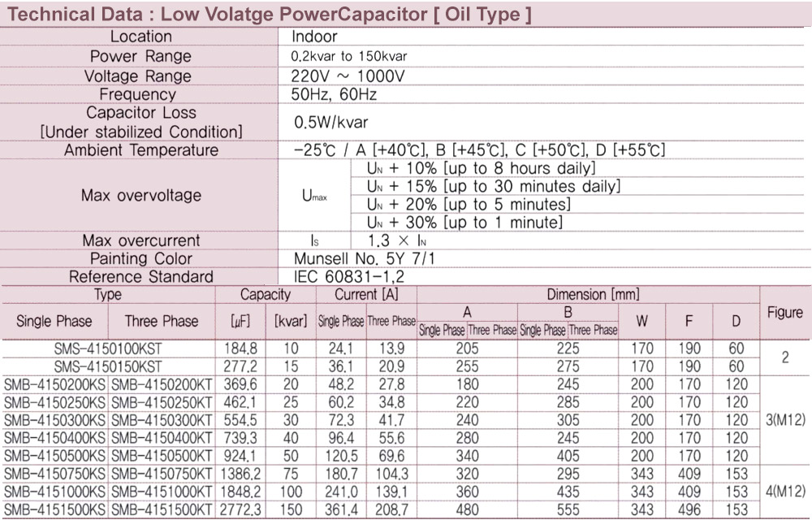Click the D dimension header
This screenshot has width=812, height=520.
[736, 322]
